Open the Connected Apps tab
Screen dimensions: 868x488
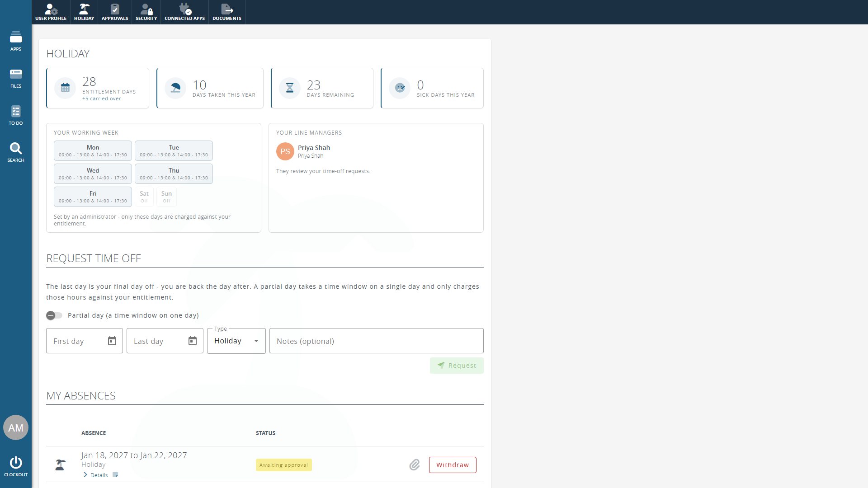pyautogui.click(x=184, y=12)
